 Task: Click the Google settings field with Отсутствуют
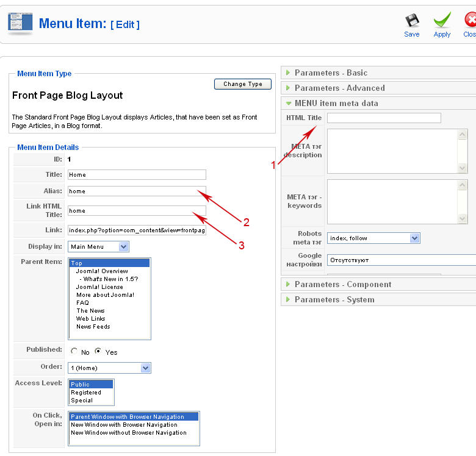pyautogui.click(x=402, y=260)
